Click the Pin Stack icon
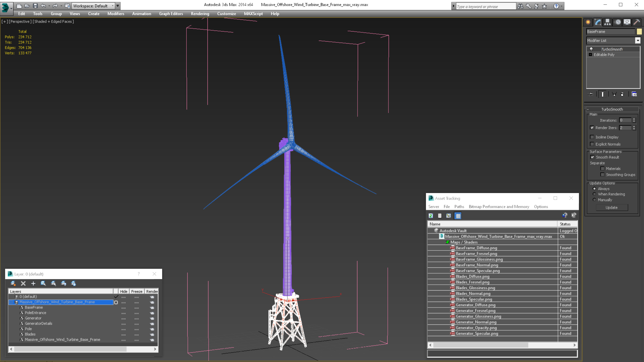Image resolution: width=644 pixels, height=362 pixels. [591, 94]
